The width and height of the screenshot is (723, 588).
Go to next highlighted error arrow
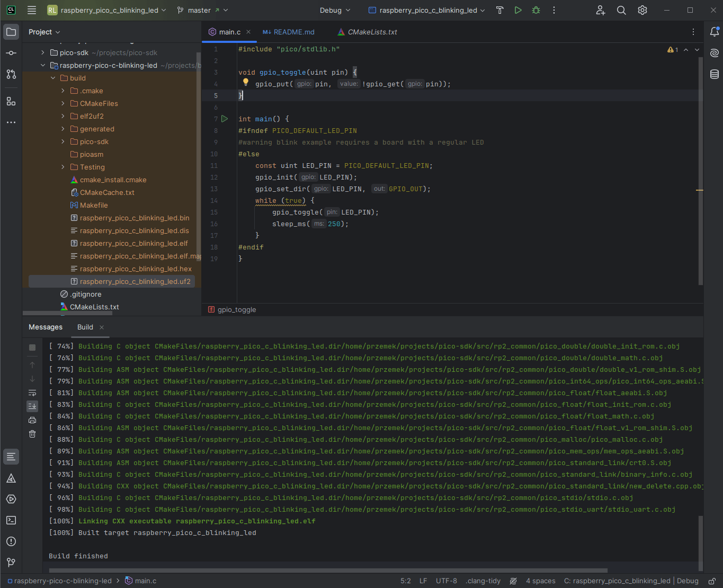coord(697,49)
